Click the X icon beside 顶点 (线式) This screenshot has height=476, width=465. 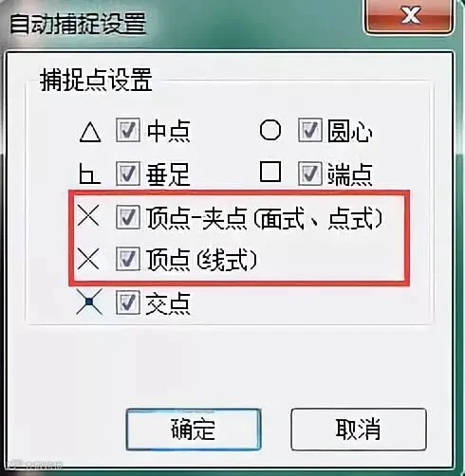88,259
